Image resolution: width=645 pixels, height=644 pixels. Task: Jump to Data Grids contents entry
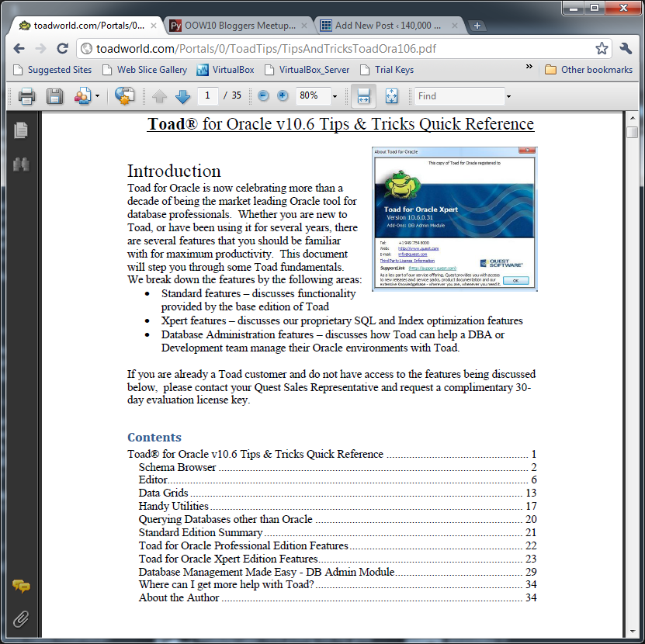click(338, 493)
